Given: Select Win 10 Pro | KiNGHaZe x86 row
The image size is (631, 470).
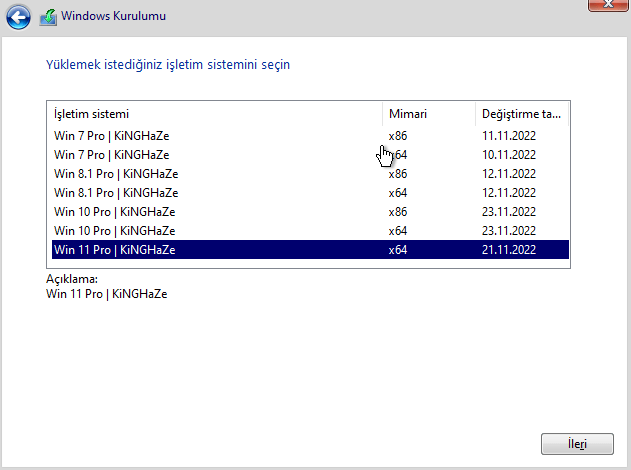Looking at the screenshot, I should (310, 212).
